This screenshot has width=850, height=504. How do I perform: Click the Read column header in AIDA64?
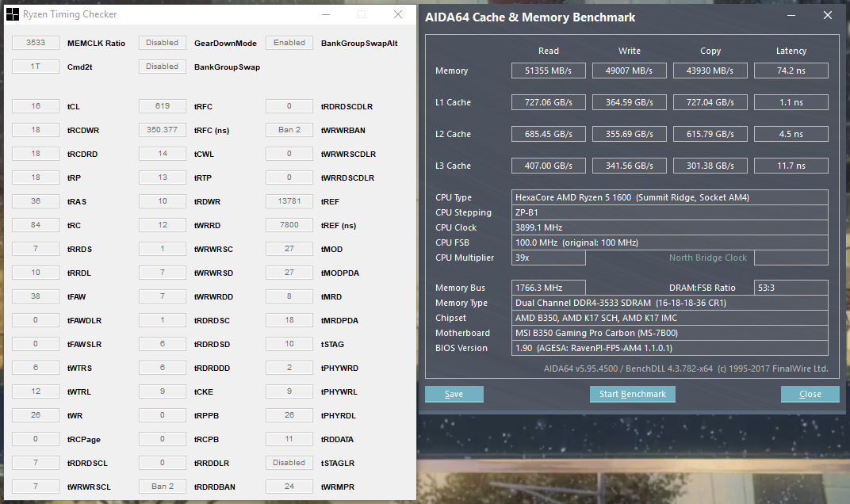tap(549, 51)
